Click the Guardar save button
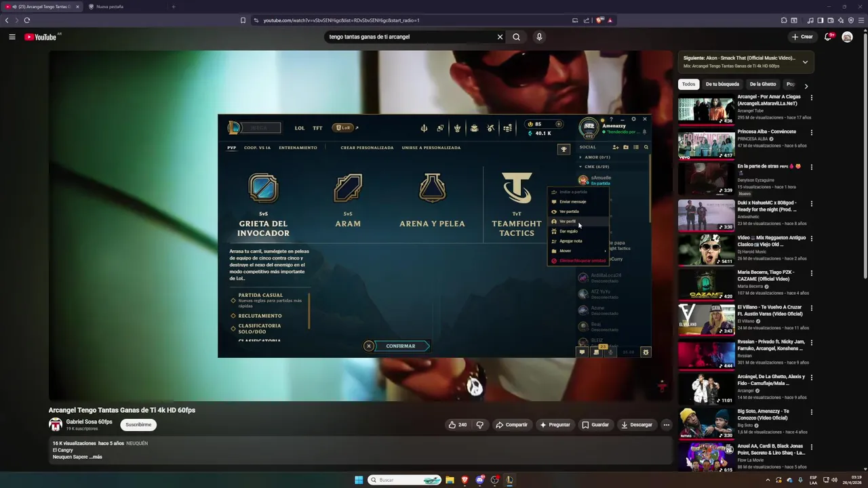This screenshot has height=488, width=868. tap(595, 425)
